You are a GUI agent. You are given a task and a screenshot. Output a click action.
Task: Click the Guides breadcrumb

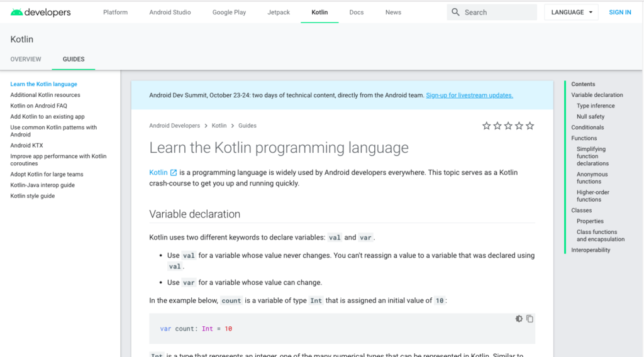[x=247, y=126]
